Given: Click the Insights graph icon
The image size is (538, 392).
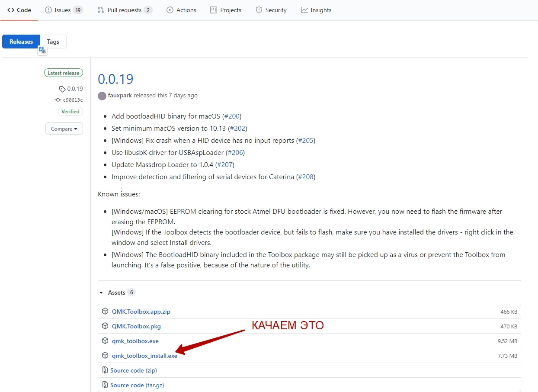Looking at the screenshot, I should point(304,10).
